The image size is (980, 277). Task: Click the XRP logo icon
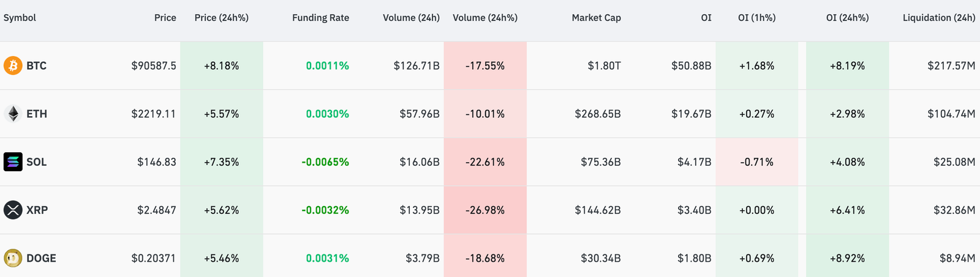pos(13,210)
